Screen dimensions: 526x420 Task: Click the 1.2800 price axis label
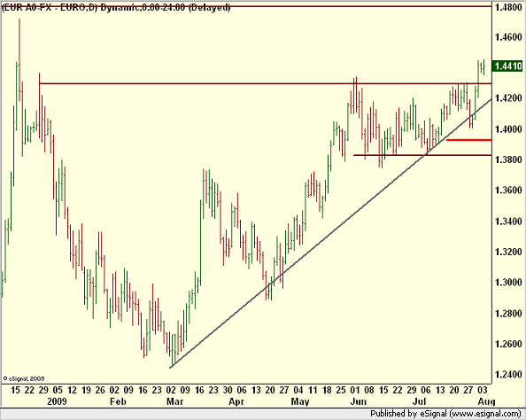[508, 314]
